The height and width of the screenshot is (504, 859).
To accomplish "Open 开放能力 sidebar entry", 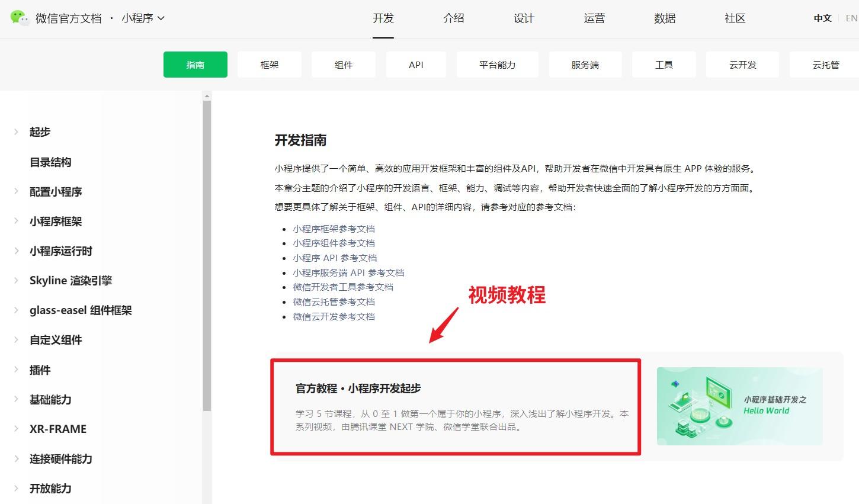I will [50, 489].
